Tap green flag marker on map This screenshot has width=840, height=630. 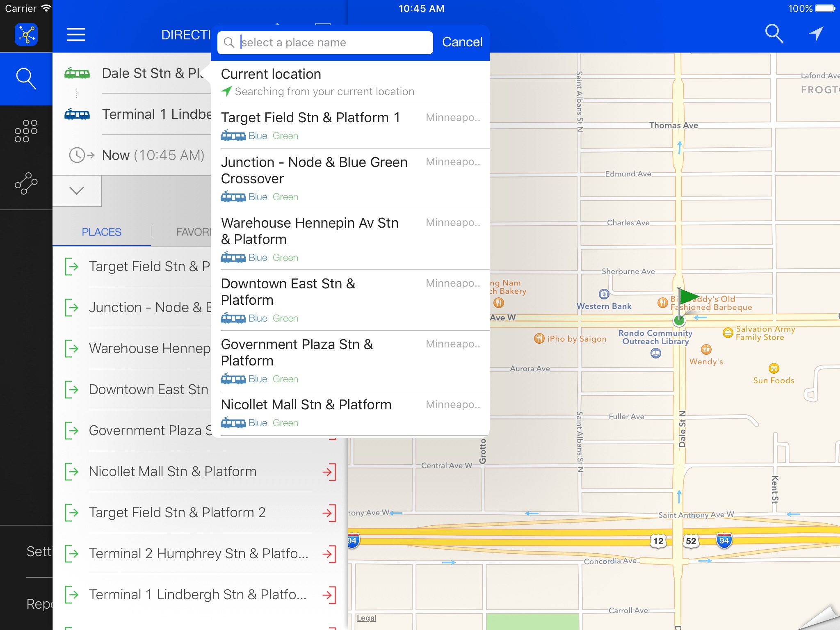pos(688,297)
